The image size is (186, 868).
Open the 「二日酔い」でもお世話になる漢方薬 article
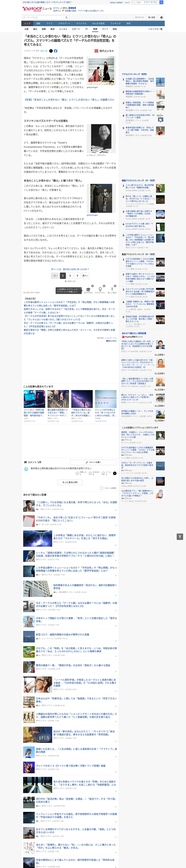tap(77, 503)
